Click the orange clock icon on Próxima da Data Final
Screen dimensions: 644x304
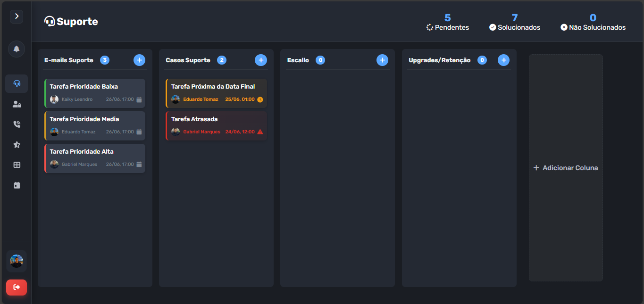click(260, 99)
